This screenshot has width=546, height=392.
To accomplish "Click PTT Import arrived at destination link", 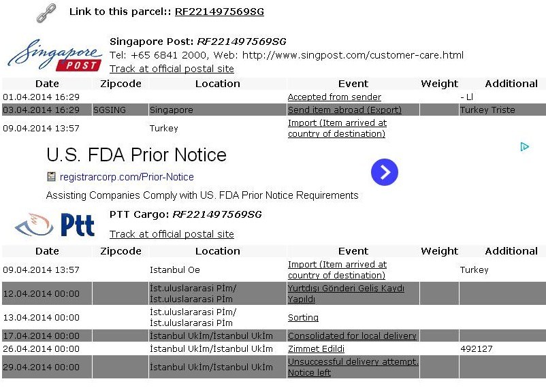I will [337, 269].
